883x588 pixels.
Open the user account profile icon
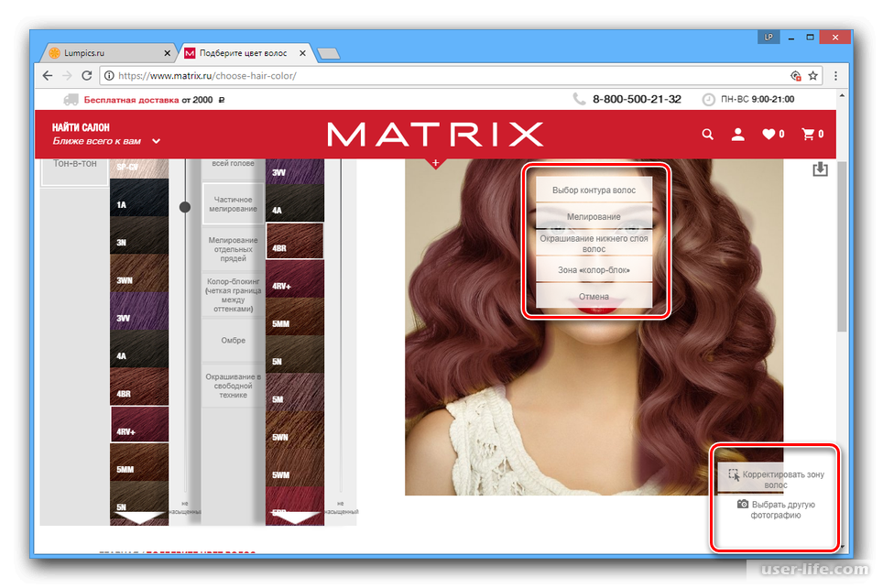point(737,135)
